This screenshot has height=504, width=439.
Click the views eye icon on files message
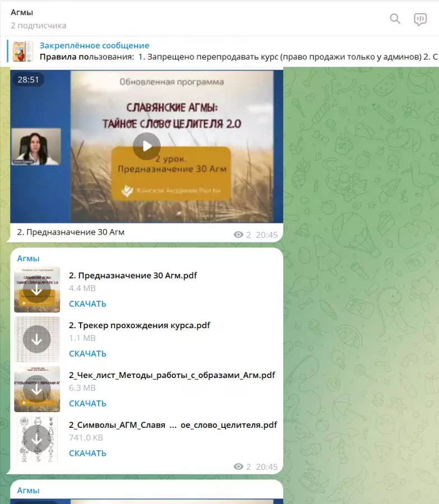pos(238,466)
